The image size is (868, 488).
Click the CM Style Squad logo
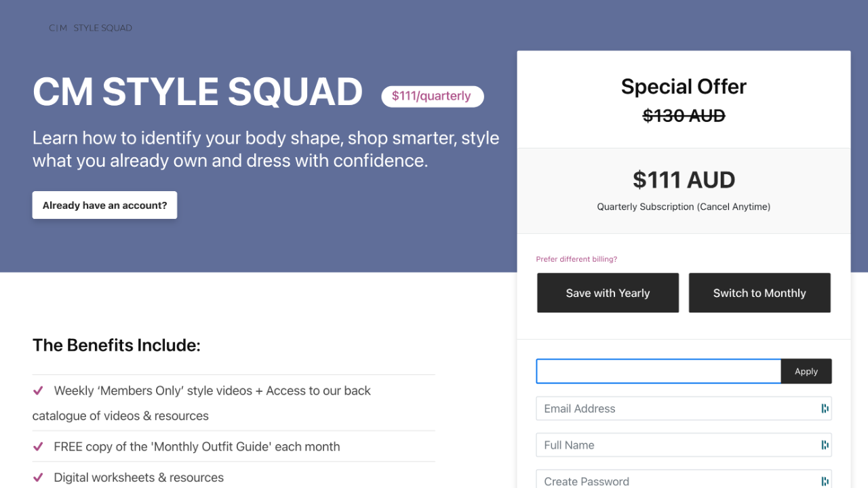tap(90, 28)
